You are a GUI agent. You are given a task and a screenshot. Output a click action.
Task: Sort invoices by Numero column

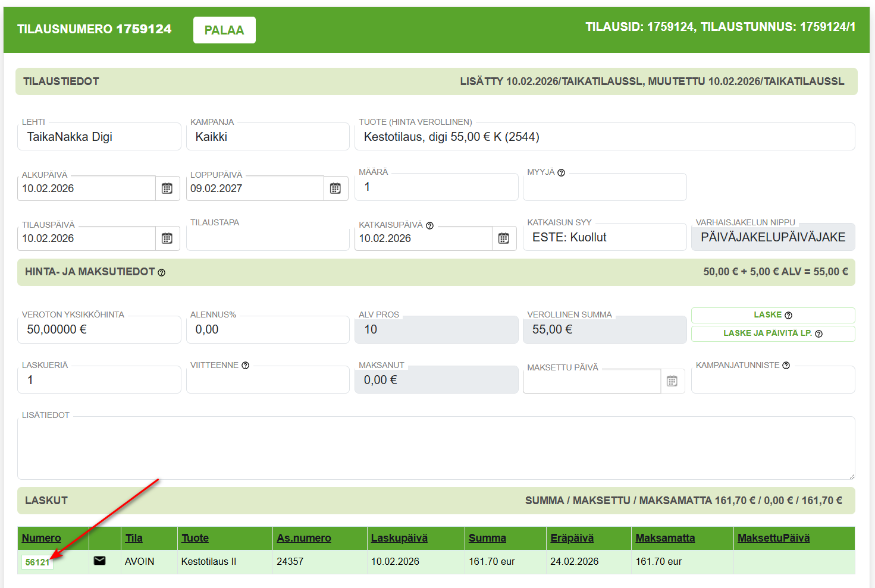pyautogui.click(x=41, y=538)
